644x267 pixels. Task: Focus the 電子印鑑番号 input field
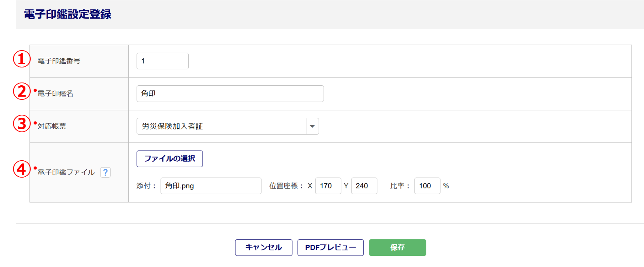pos(162,61)
